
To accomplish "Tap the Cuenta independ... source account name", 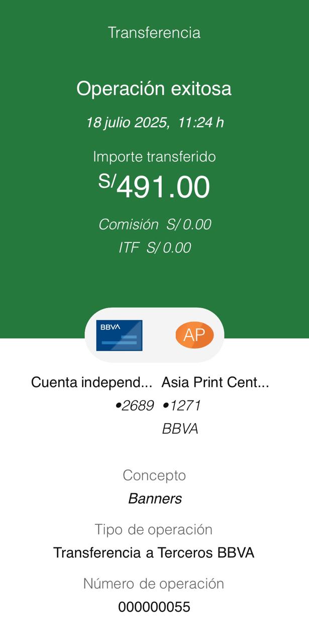I will (x=91, y=382).
